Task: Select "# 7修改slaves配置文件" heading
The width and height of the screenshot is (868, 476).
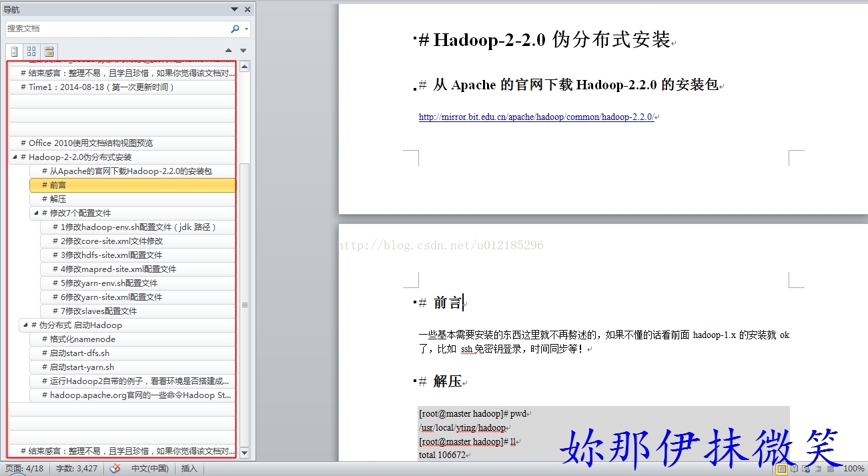Action: click(x=138, y=311)
